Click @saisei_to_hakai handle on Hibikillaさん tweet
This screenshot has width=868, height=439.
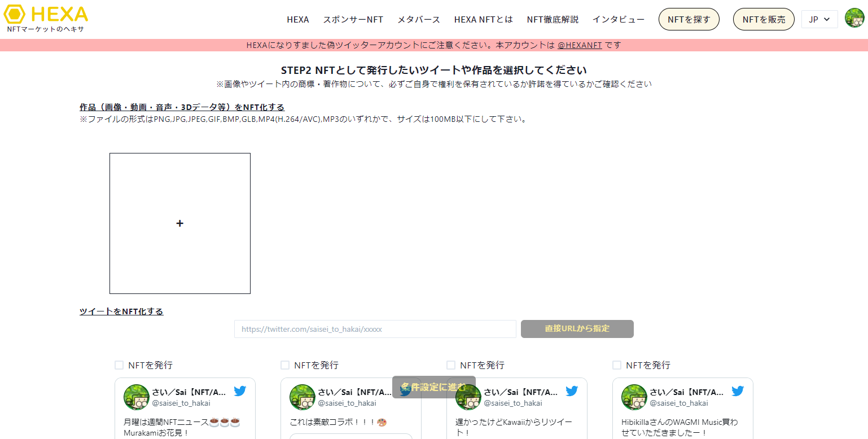pyautogui.click(x=679, y=403)
